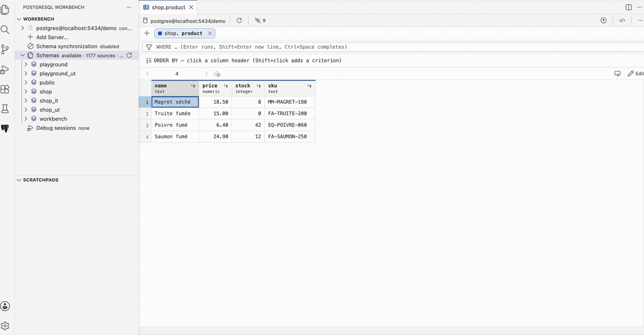Select Debug sessions none row

point(77,128)
